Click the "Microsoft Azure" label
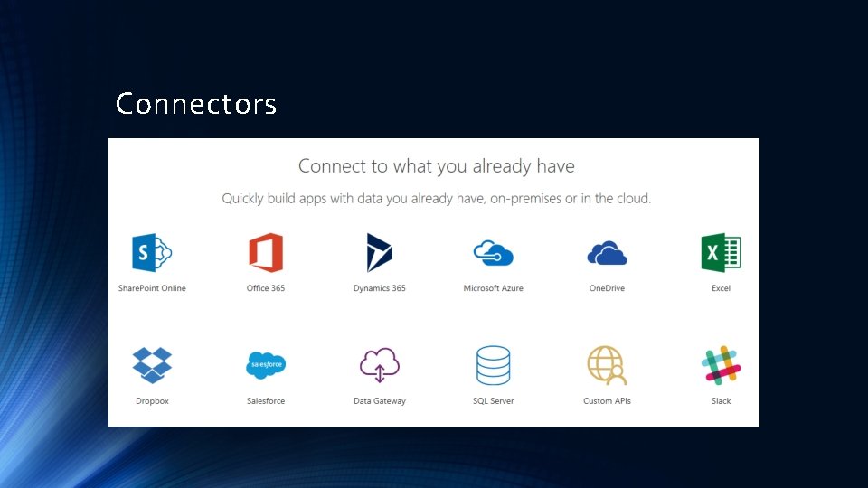The image size is (868, 488). (494, 288)
